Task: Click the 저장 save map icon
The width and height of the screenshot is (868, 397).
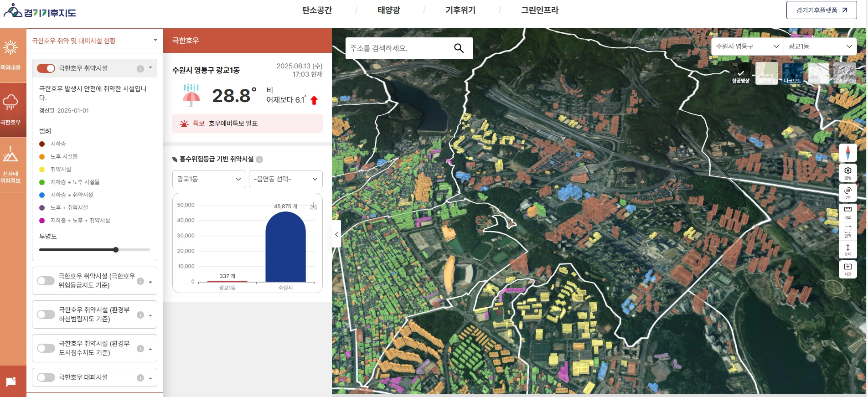Action: (847, 269)
